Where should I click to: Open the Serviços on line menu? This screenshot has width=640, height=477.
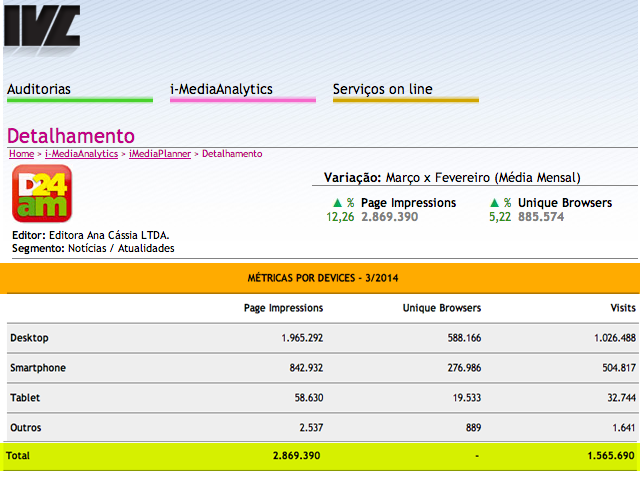[x=383, y=89]
